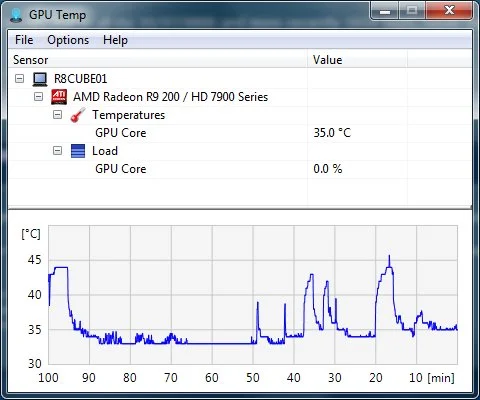Maximize the GPU Temp window
The height and width of the screenshot is (400, 480).
[412, 12]
